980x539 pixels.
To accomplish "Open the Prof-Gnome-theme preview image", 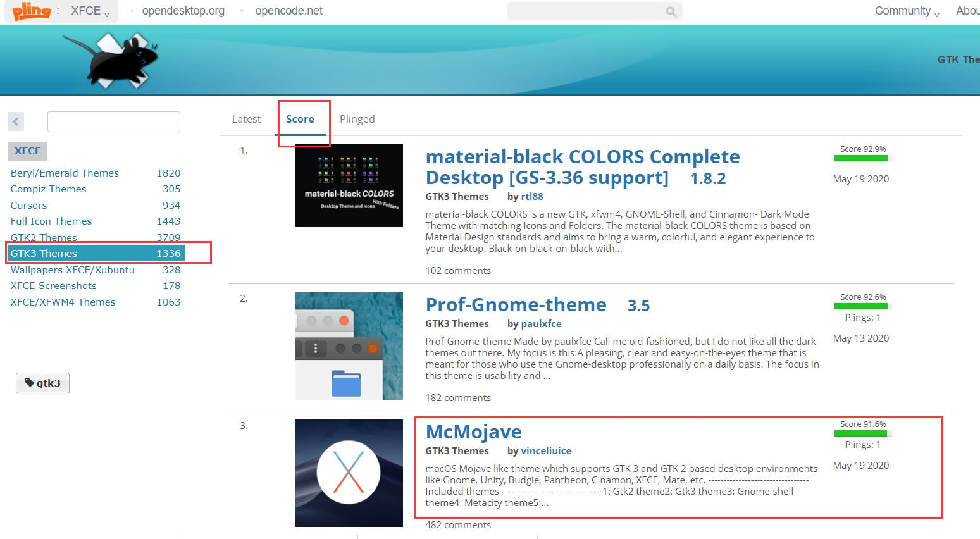I will coord(349,345).
